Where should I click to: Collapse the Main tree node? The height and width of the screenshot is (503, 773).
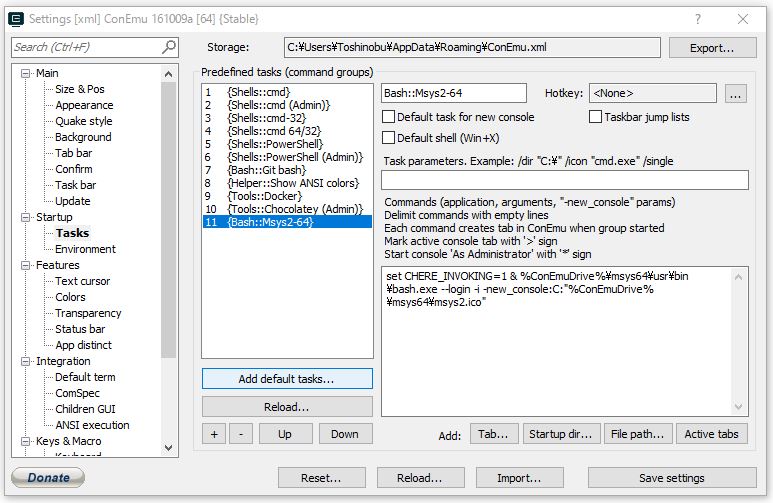click(25, 73)
